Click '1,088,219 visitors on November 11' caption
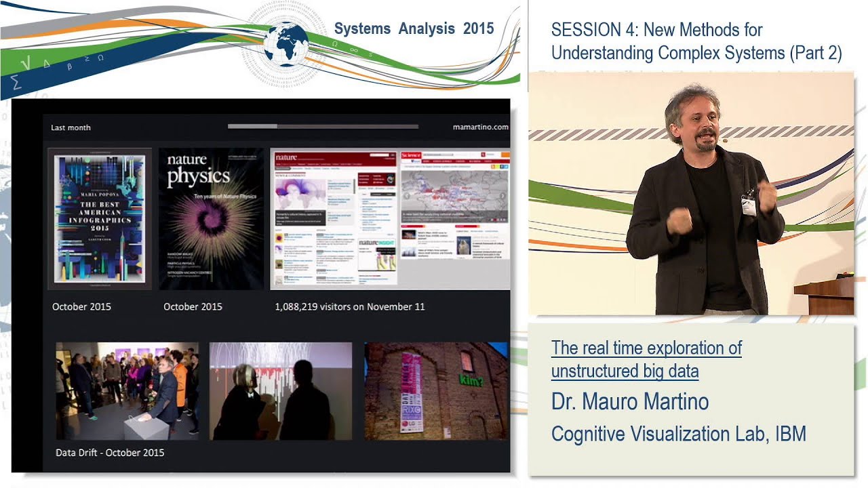Screen dimensions: 868x488 point(350,306)
